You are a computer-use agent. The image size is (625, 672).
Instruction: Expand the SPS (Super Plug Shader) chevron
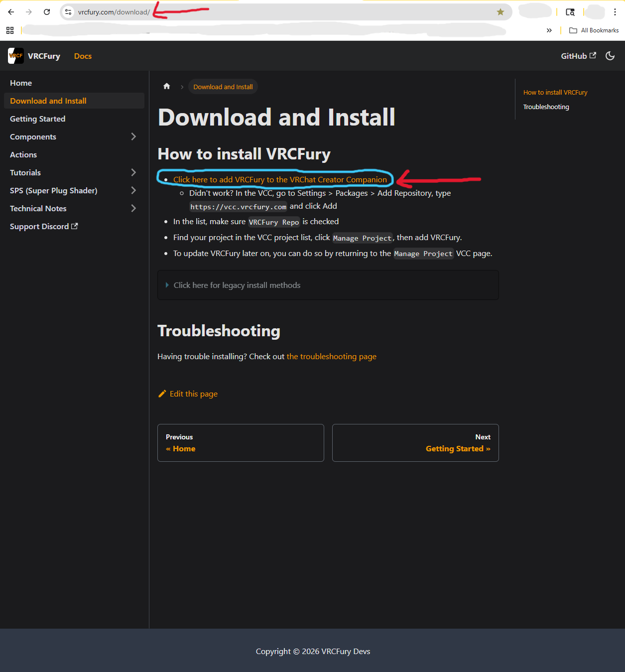[133, 190]
